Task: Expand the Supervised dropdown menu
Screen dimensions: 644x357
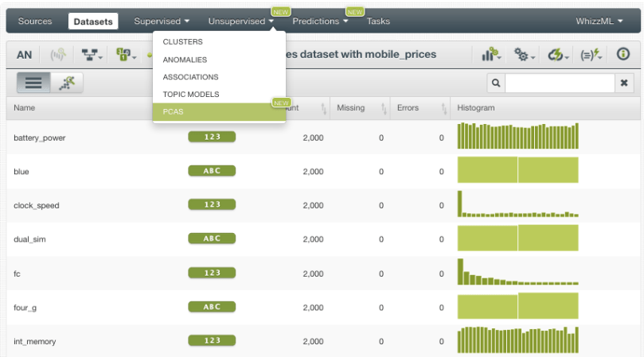Action: tap(162, 21)
